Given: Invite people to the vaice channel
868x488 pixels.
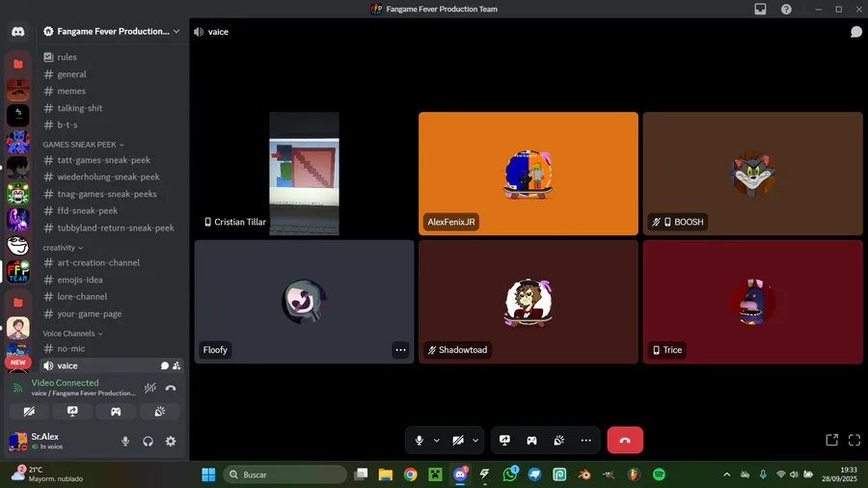Looking at the screenshot, I should pyautogui.click(x=176, y=366).
